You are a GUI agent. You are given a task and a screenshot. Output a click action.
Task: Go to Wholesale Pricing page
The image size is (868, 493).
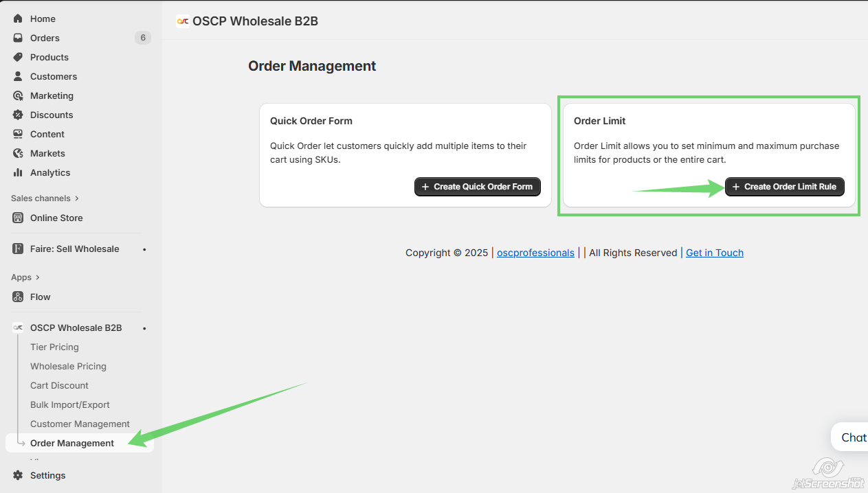click(68, 366)
